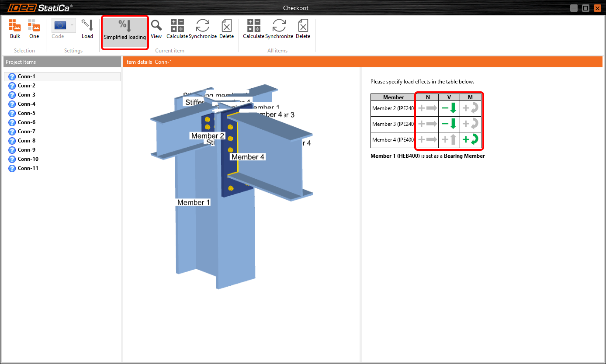Screen dimensions: 606x364
Task: Click the "Member 1" label in 3D view
Action: (x=194, y=202)
